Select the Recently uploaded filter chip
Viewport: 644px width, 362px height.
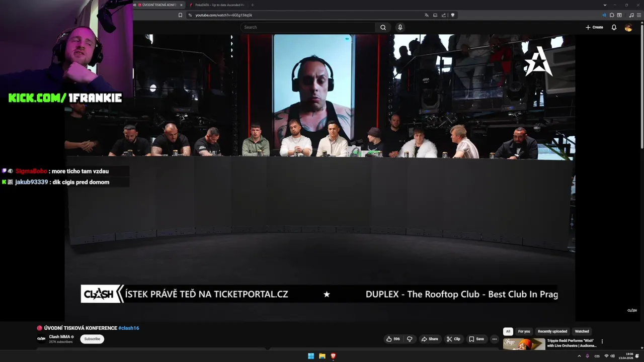(552, 331)
